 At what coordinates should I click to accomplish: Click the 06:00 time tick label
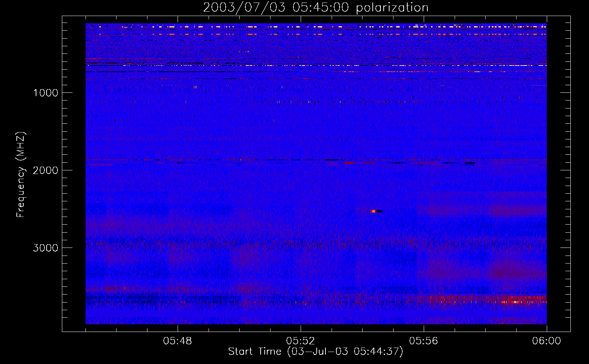547,341
